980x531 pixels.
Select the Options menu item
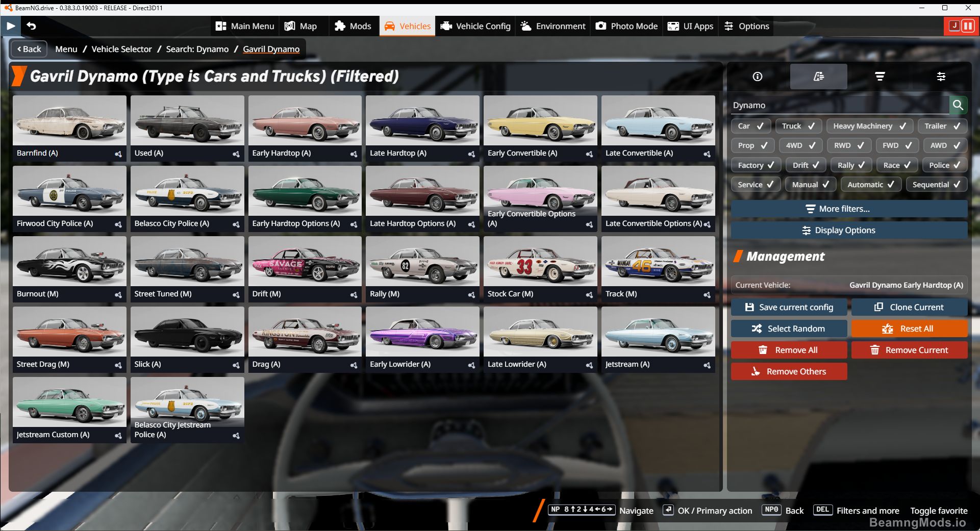click(746, 26)
